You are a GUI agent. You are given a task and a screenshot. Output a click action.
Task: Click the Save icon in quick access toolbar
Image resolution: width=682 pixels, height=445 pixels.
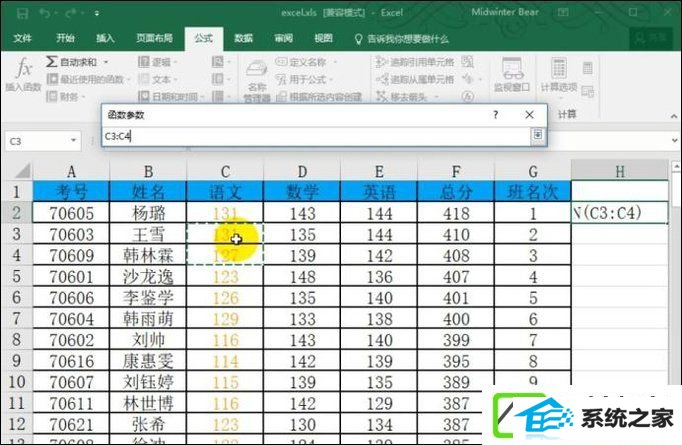(23, 13)
